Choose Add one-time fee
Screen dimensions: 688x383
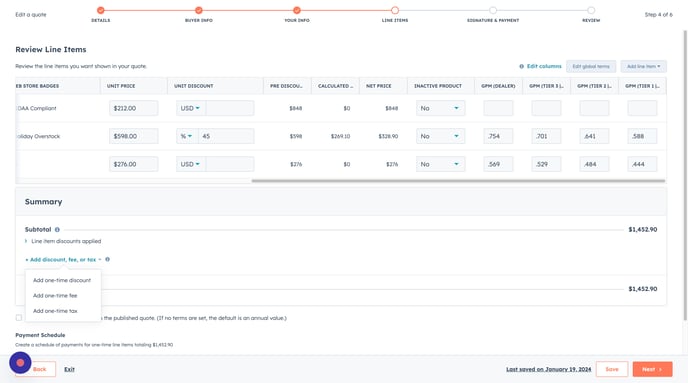55,296
